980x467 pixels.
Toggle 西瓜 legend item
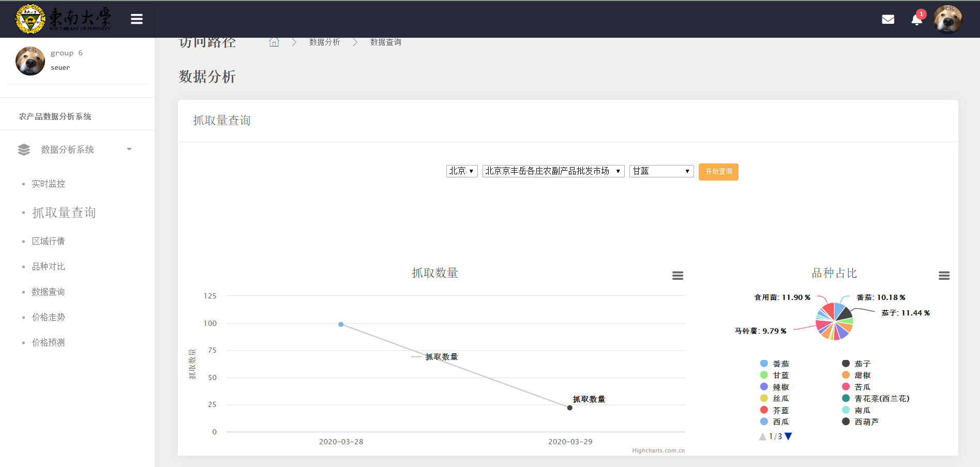pyautogui.click(x=775, y=421)
